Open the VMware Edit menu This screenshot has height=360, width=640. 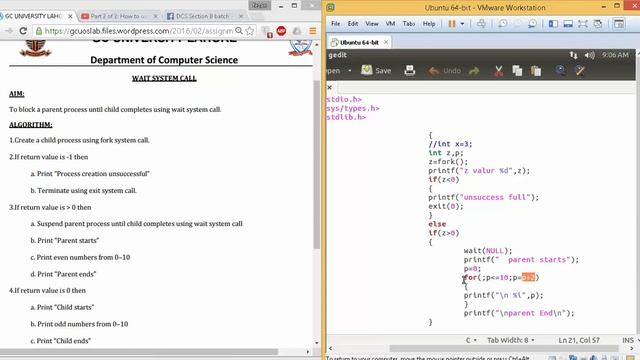[x=353, y=24]
